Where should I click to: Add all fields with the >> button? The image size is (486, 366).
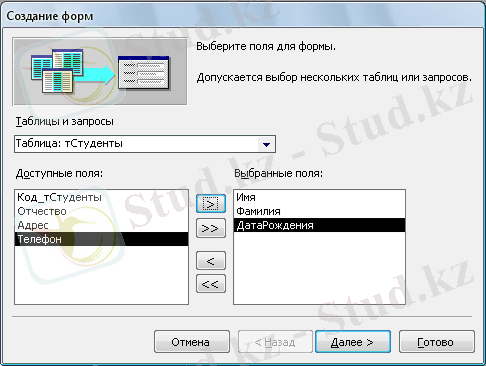coord(211,228)
